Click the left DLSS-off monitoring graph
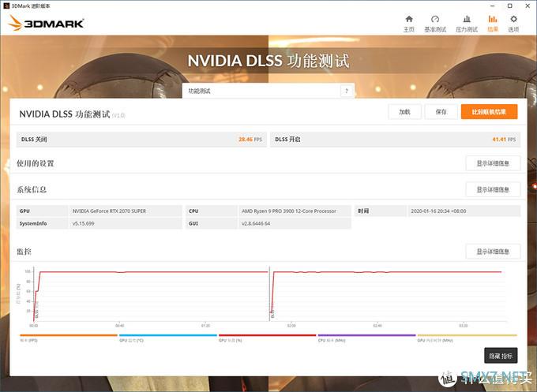The height and width of the screenshot is (392, 537). [x=151, y=294]
